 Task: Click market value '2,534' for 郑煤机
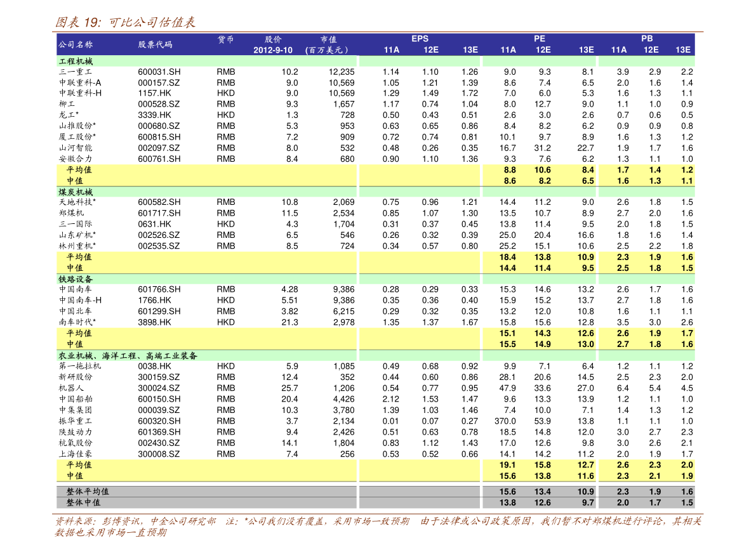pos(344,213)
